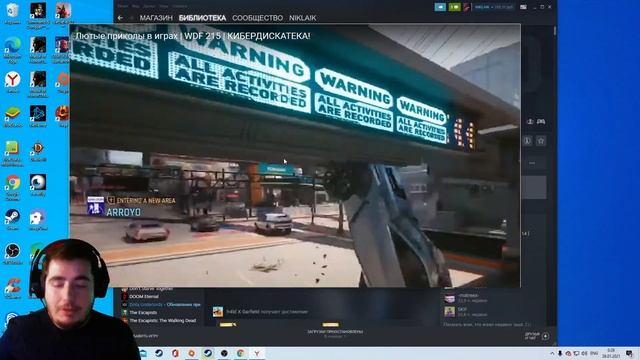Open Friends and Chat in Steam
The width and height of the screenshot is (640, 360).
pos(537,336)
